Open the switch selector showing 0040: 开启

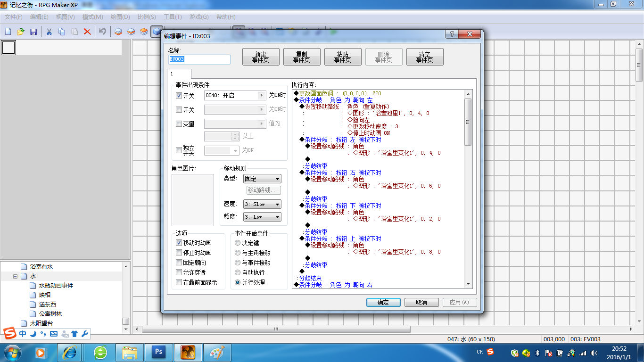pyautogui.click(x=235, y=95)
